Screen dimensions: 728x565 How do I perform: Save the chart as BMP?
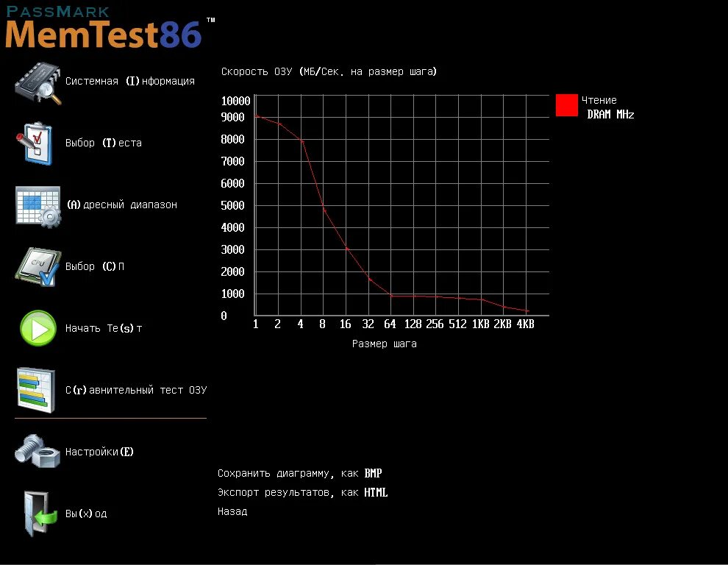300,474
